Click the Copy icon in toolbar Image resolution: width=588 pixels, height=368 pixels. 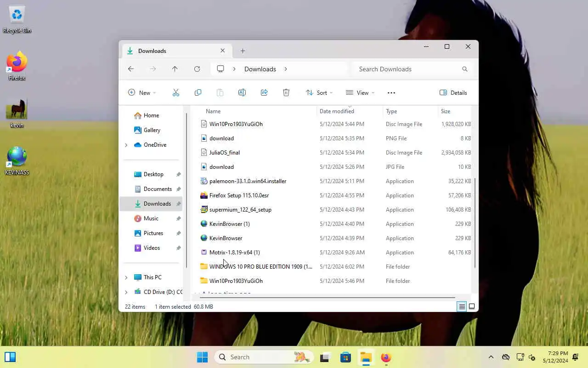[x=198, y=92]
